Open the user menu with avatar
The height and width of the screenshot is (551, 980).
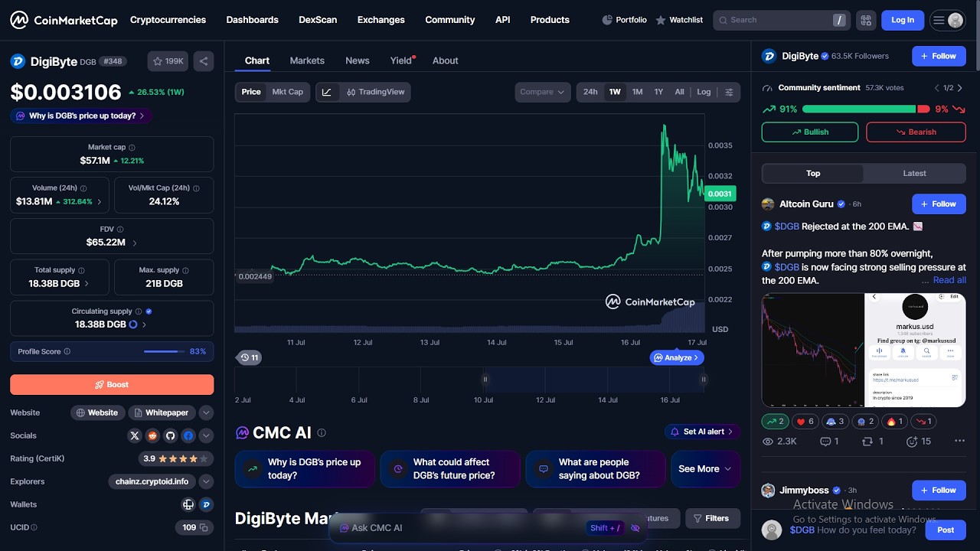947,20
